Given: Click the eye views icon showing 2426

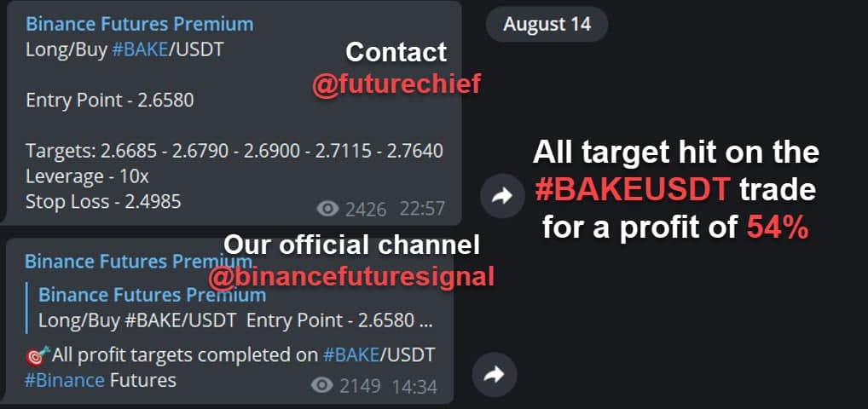Looking at the screenshot, I should pos(327,209).
